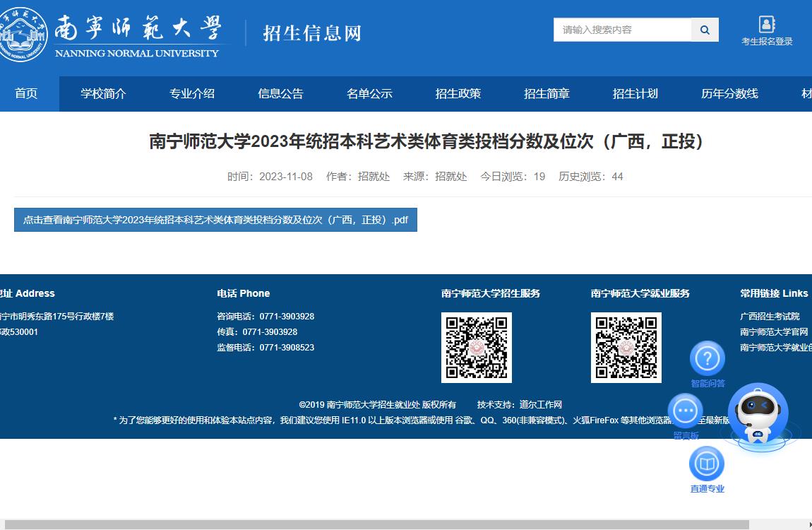
Task: Open the 名单公示 menu item
Action: click(369, 94)
